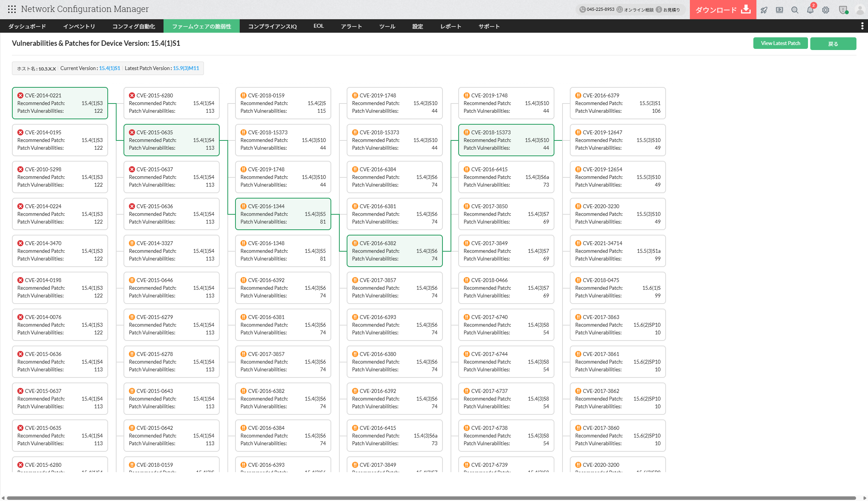Screen dimensions: 868x501
Task: Select the CVE-2019-12654 vulnerability card
Action: click(618, 177)
